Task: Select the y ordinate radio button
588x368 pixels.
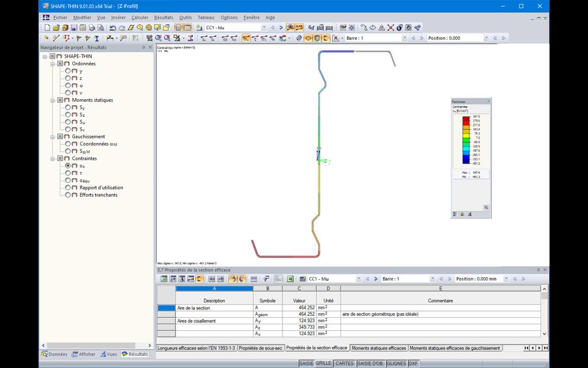Action: 68,71
